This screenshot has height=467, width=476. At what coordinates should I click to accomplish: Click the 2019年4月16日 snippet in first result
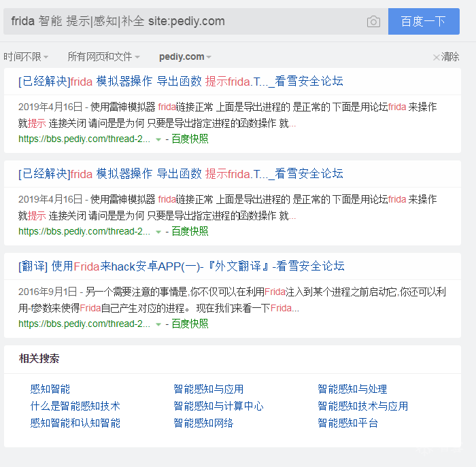[228, 115]
